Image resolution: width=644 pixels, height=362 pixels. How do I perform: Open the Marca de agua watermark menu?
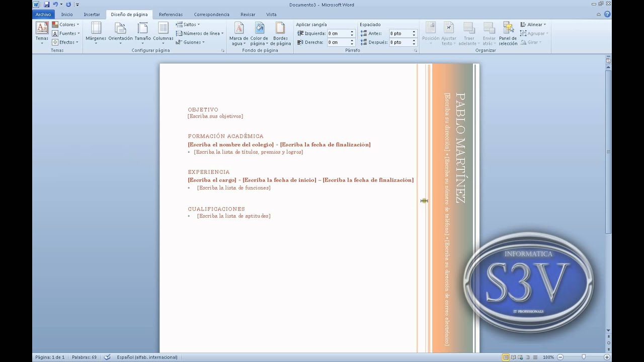coord(239,33)
